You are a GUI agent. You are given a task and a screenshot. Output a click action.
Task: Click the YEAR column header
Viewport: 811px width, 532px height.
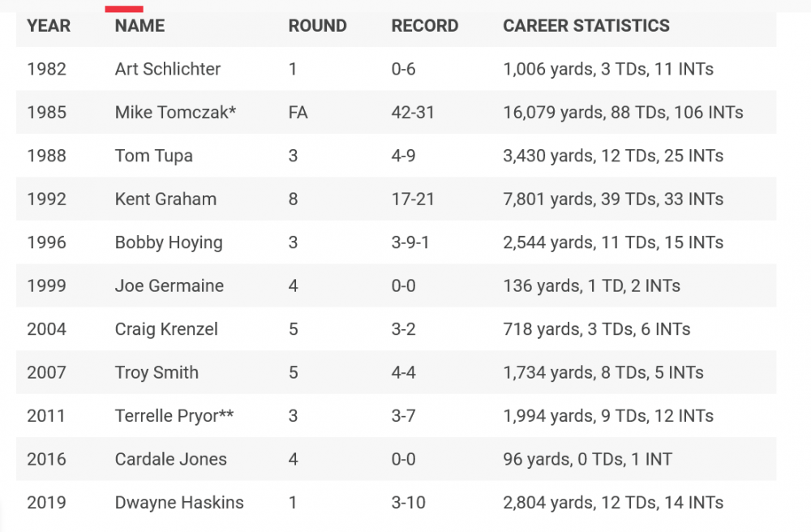[49, 26]
